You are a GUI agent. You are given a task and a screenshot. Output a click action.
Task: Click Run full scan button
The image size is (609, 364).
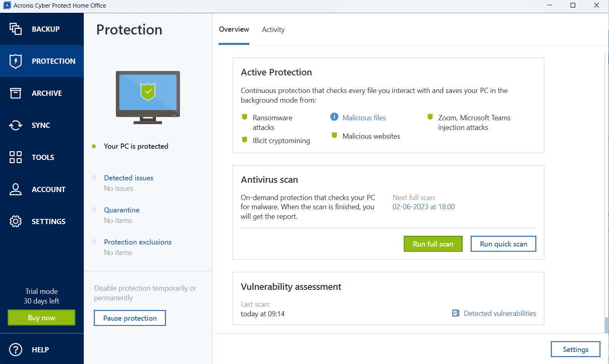point(433,244)
